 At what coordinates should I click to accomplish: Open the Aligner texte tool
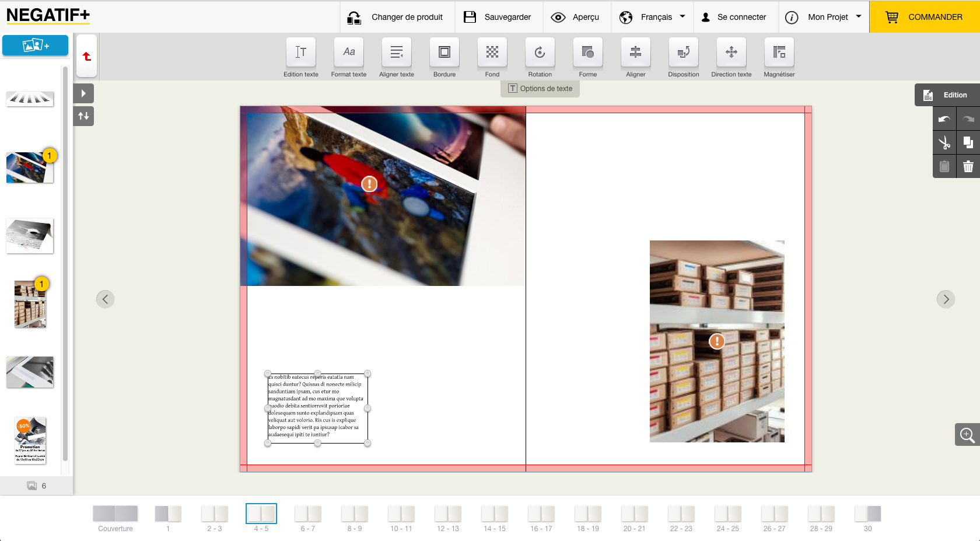pos(397,57)
